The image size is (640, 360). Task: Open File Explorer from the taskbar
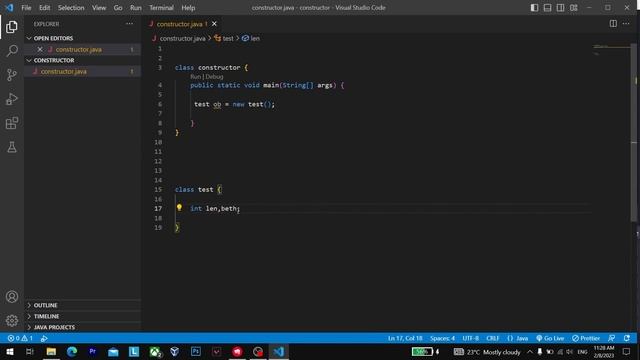coord(51,351)
